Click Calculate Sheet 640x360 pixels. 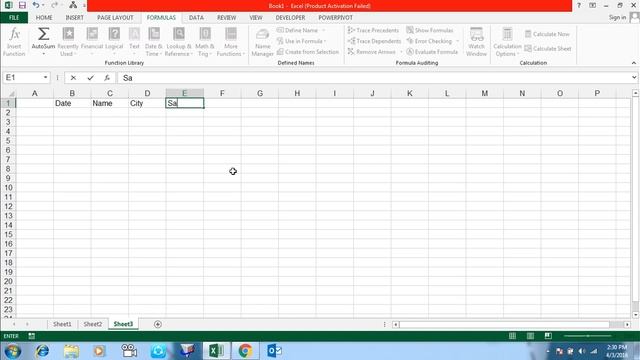click(548, 49)
